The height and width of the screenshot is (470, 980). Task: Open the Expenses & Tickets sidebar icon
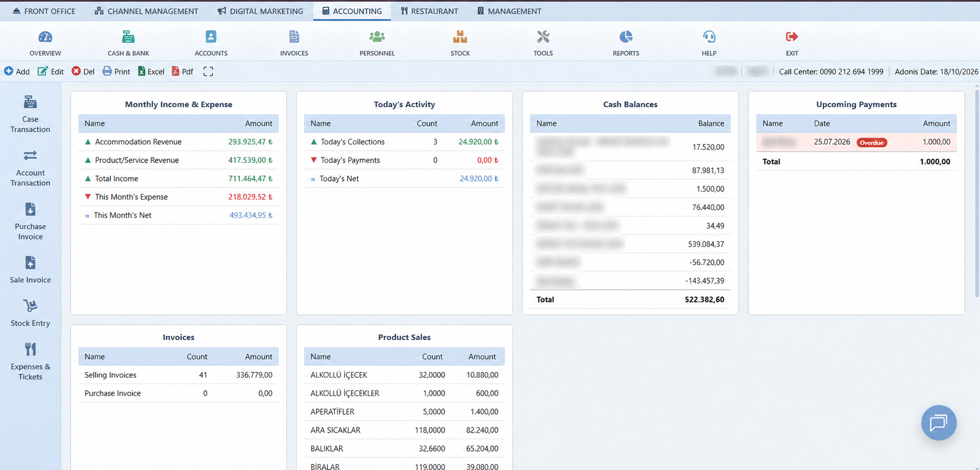pyautogui.click(x=30, y=349)
